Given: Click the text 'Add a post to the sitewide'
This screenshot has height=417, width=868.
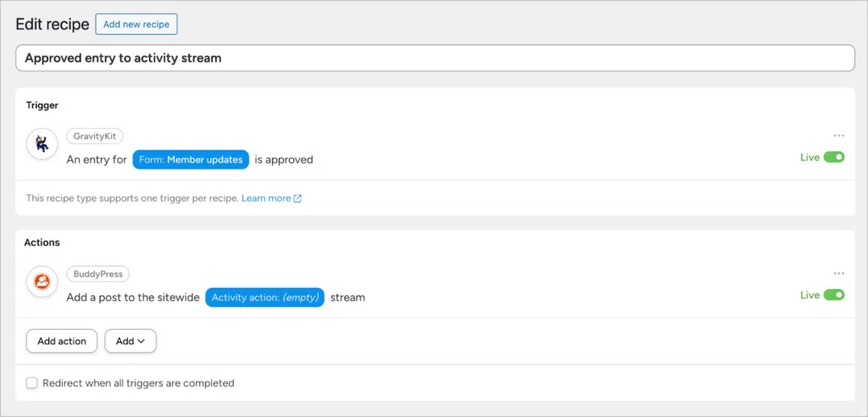Looking at the screenshot, I should pos(133,297).
